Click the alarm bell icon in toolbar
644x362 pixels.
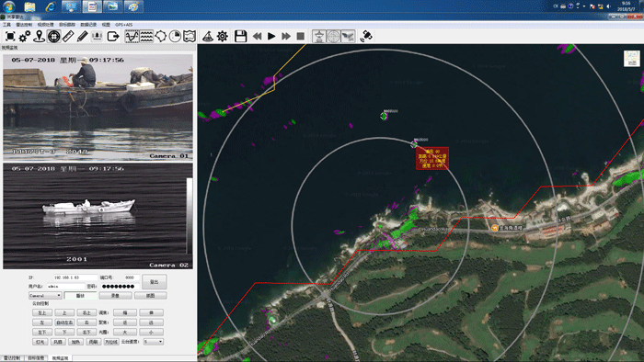pyautogui.click(x=97, y=37)
